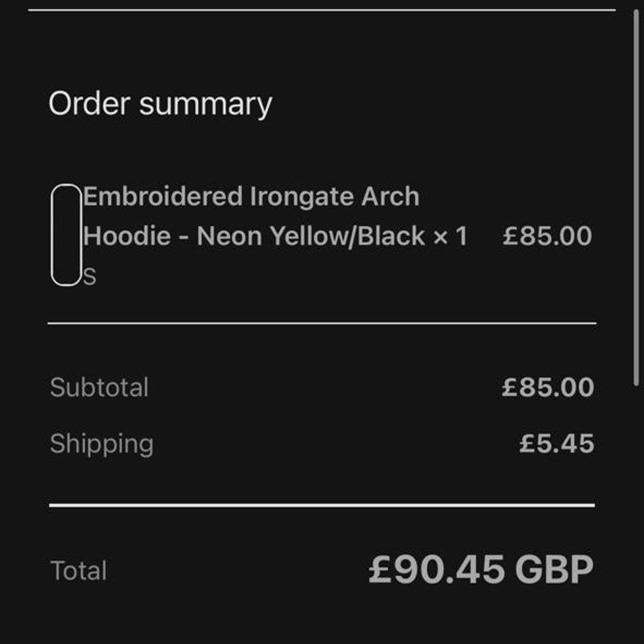Click the thick divider above Total

point(322,505)
